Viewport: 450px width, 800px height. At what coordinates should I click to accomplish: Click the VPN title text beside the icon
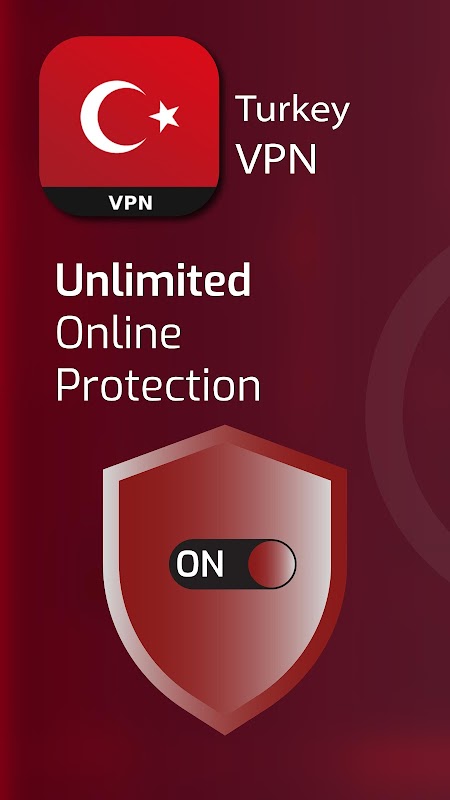click(x=276, y=159)
